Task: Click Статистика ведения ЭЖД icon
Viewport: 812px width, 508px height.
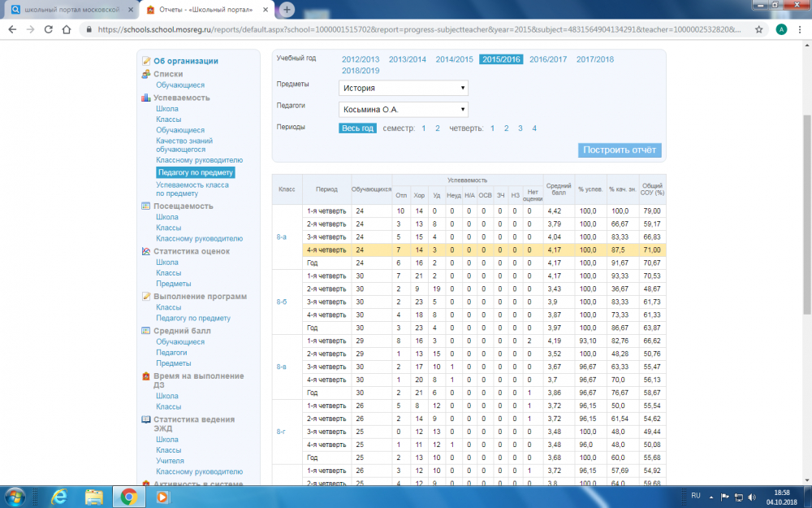Action: 146,419
